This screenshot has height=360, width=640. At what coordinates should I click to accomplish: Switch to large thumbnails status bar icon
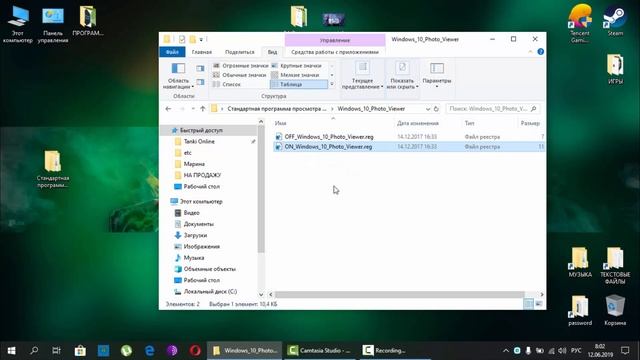coord(539,304)
